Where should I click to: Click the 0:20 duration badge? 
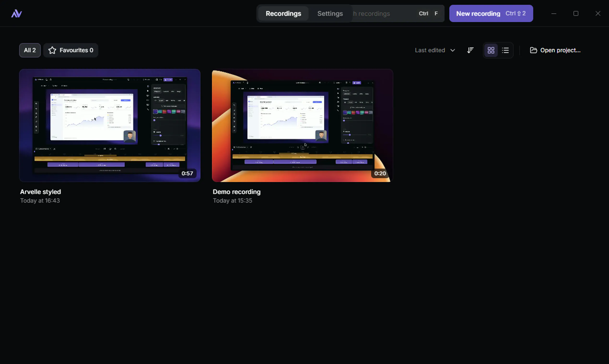pos(380,173)
